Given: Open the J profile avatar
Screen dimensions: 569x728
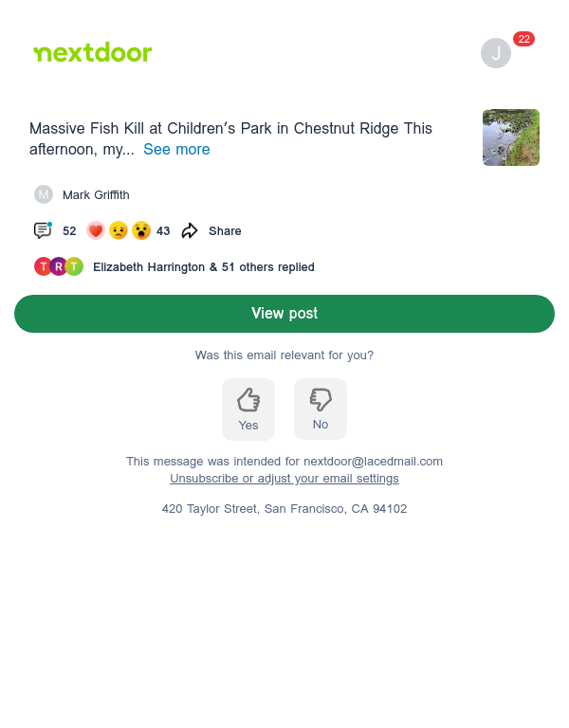Looking at the screenshot, I should tap(496, 53).
